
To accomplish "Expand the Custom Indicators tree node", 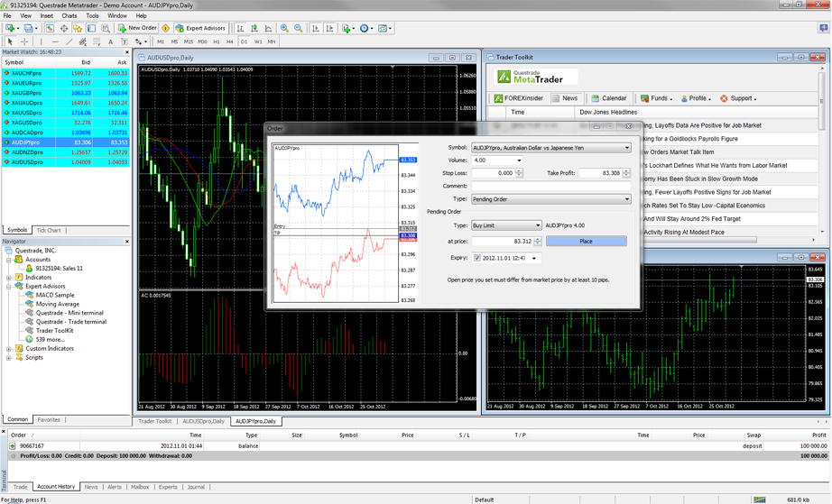I will click(x=9, y=349).
